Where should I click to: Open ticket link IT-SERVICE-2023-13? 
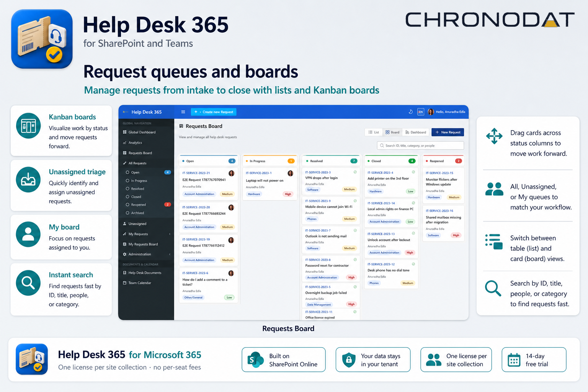pos(381,234)
